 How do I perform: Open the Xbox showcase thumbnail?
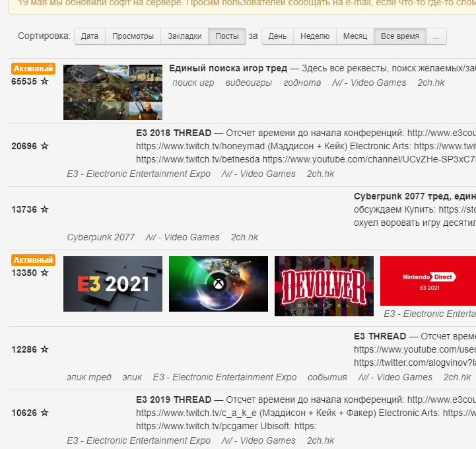click(219, 284)
